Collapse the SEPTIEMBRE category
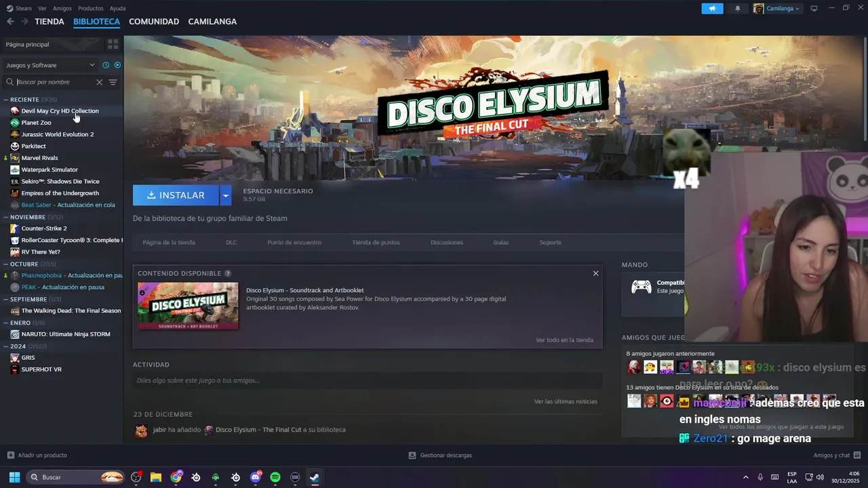The height and width of the screenshot is (488, 868). click(x=5, y=299)
